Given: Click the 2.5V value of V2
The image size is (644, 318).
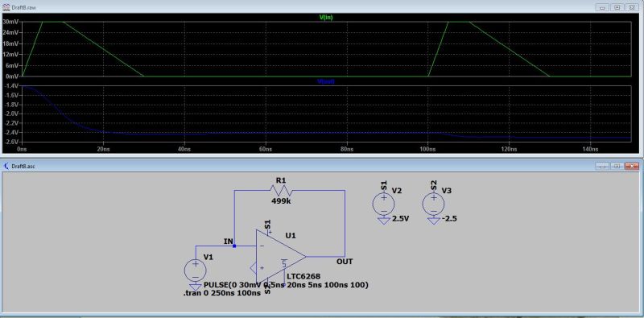Looking at the screenshot, I should (x=401, y=218).
